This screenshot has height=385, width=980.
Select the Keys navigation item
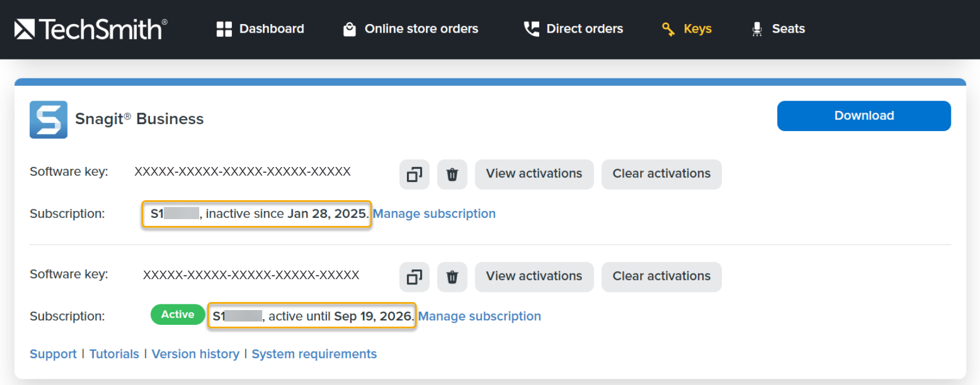pos(687,29)
